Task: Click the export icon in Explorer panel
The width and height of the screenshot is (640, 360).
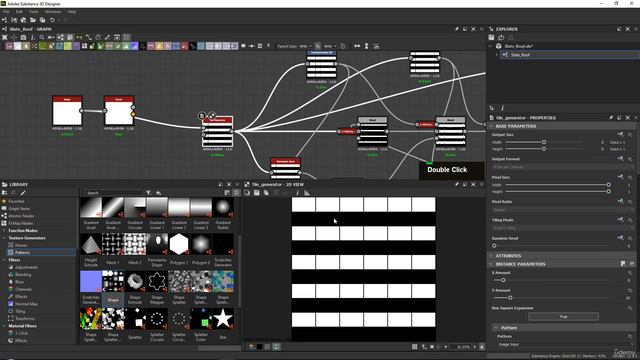Action: point(501,37)
